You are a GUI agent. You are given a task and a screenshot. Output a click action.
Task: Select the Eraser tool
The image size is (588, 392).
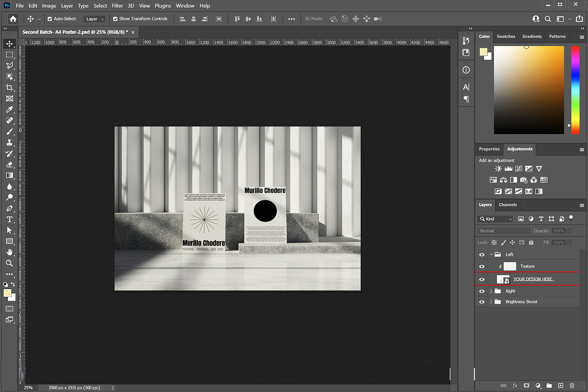click(x=9, y=164)
